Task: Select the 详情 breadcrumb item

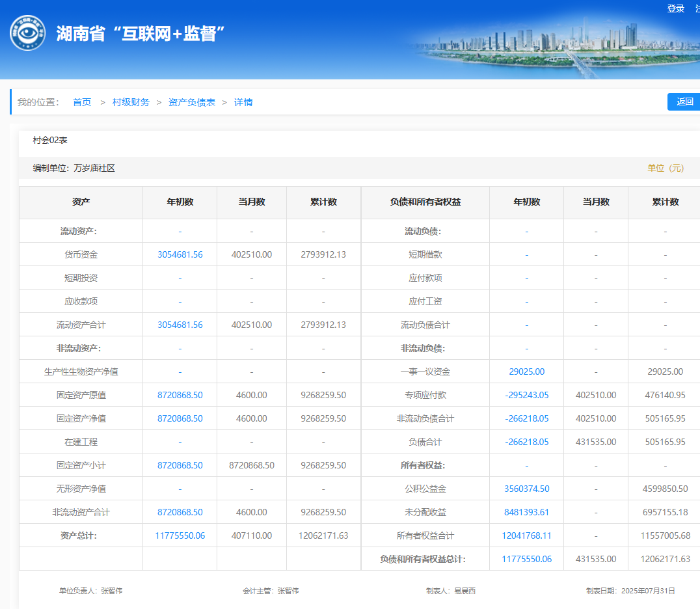Action: coord(243,102)
